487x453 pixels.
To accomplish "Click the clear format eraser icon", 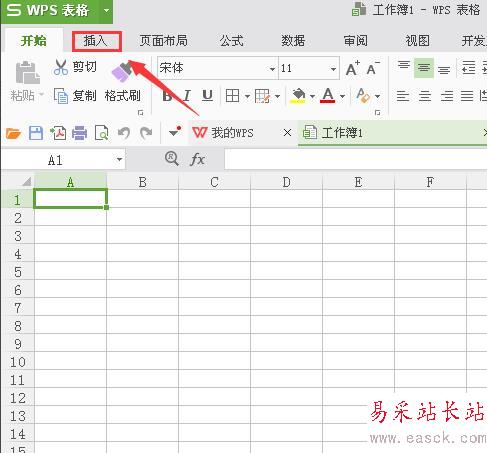I will point(363,96).
